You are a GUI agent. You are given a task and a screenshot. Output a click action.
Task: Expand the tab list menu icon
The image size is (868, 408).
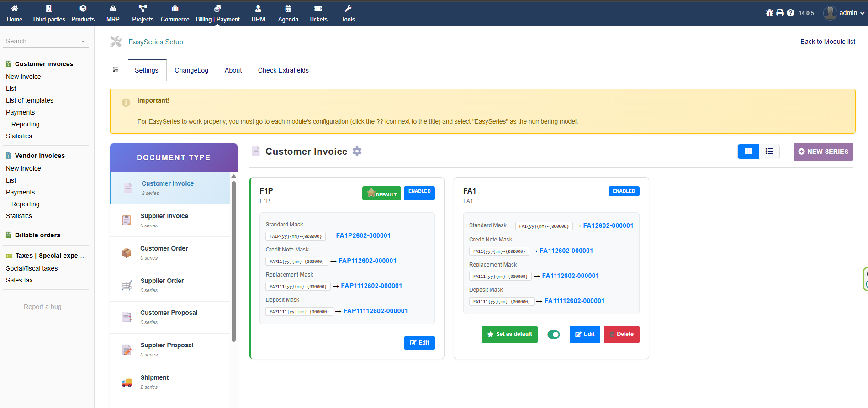(116, 70)
